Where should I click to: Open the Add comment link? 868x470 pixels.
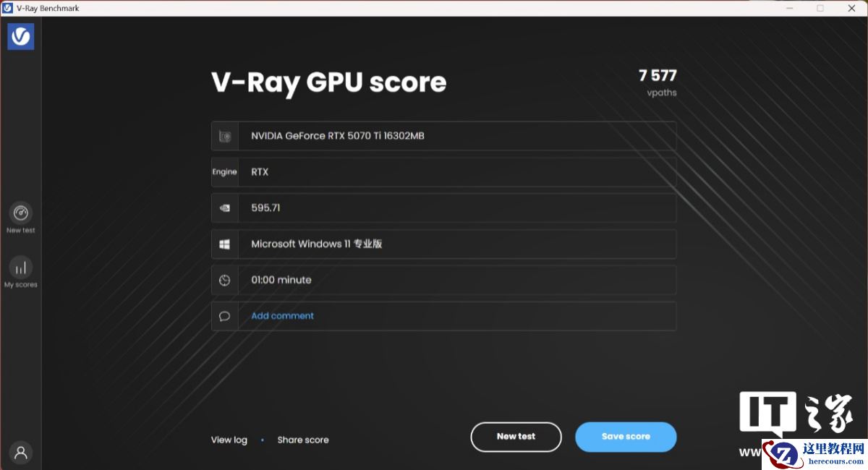282,316
